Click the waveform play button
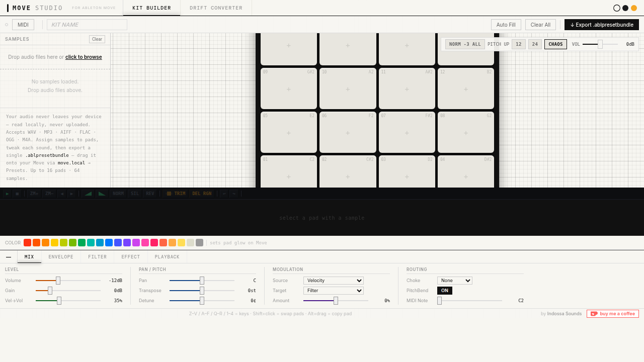 pyautogui.click(x=8, y=194)
